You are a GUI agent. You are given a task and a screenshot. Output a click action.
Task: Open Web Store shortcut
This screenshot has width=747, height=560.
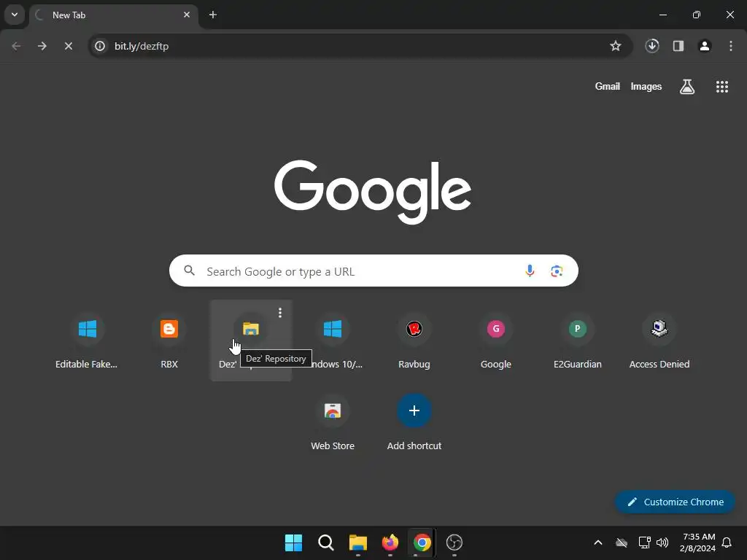pos(333,422)
